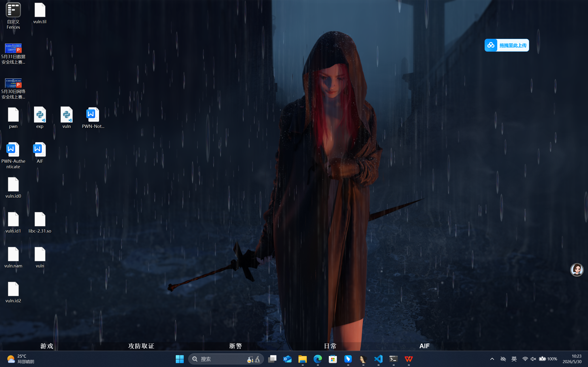Viewport: 588px width, 367px height.
Task: Open Visual Studio Code from taskbar
Action: [x=378, y=359]
